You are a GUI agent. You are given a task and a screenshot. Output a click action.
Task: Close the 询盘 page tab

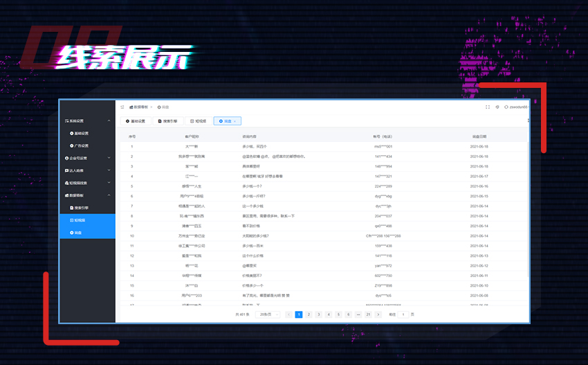coord(235,121)
